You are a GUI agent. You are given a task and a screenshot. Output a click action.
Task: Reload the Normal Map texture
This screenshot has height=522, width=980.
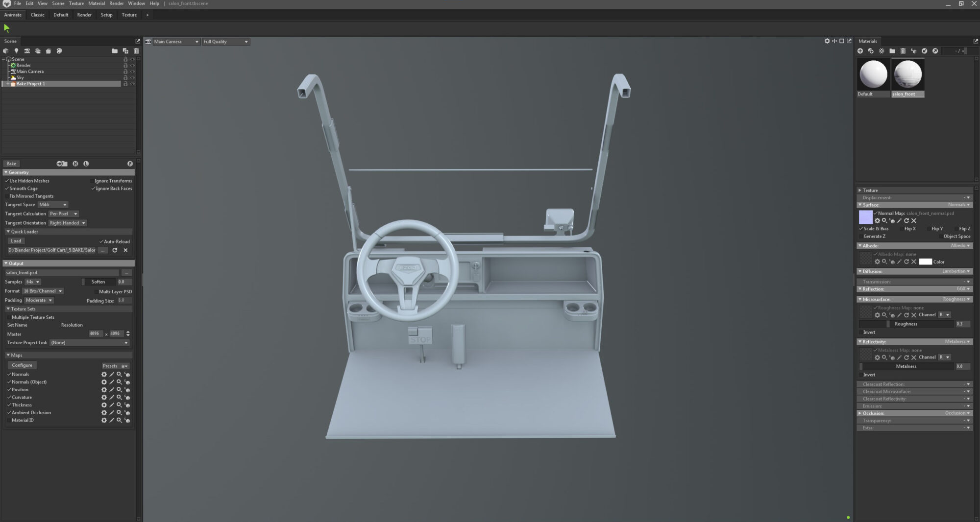(x=906, y=221)
